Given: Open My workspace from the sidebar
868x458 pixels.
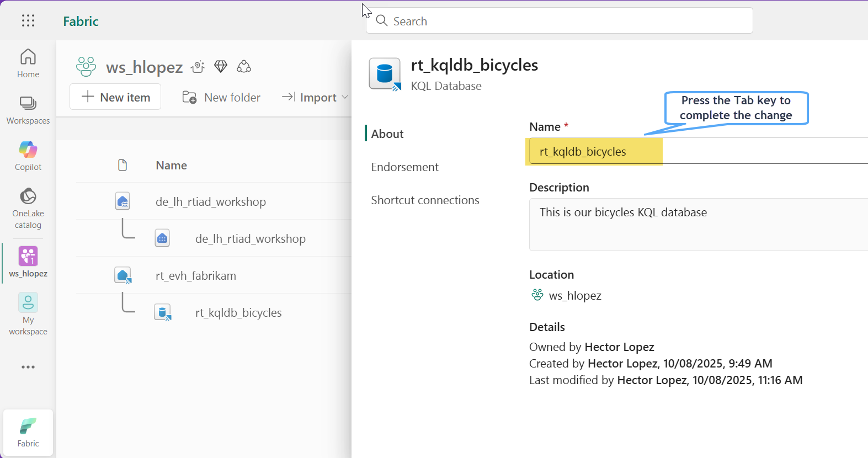Looking at the screenshot, I should (x=28, y=313).
